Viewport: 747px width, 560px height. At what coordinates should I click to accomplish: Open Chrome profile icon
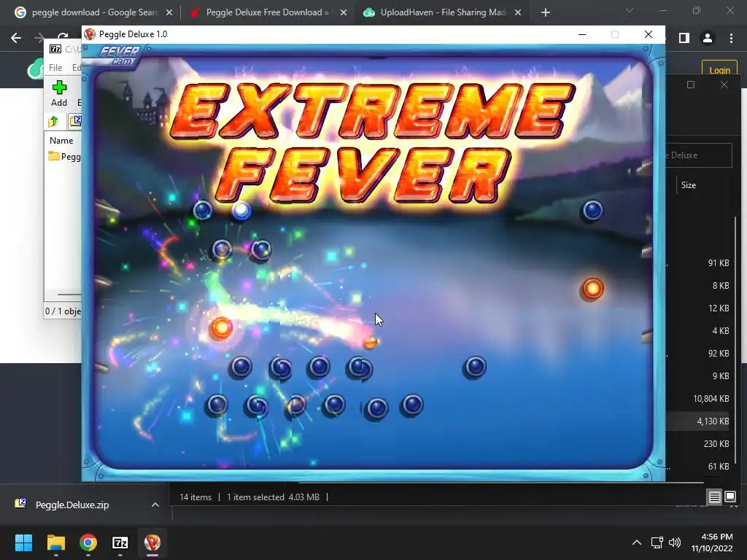(x=708, y=38)
